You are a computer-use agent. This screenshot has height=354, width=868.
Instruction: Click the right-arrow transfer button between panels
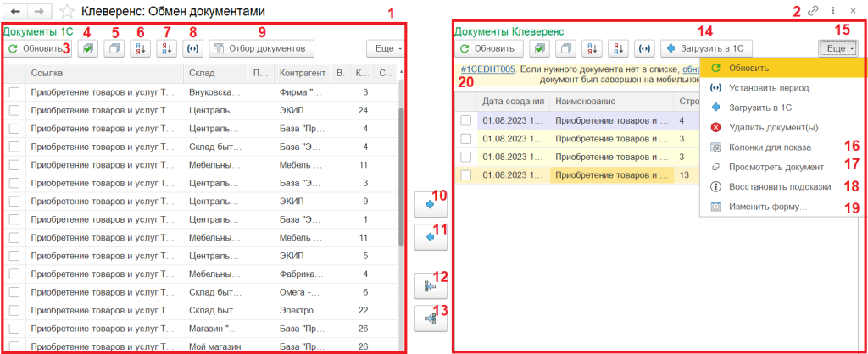(x=430, y=204)
